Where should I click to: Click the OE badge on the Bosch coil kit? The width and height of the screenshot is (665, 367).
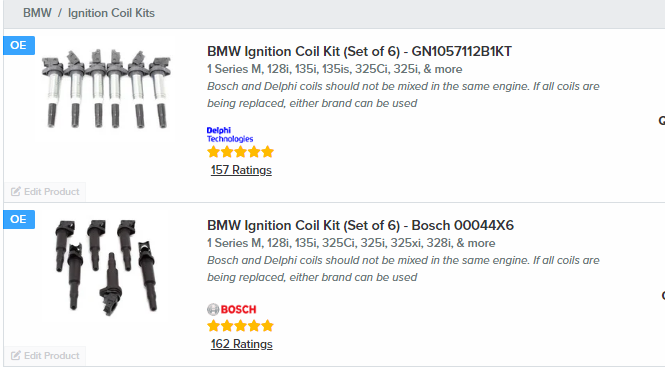click(x=19, y=219)
